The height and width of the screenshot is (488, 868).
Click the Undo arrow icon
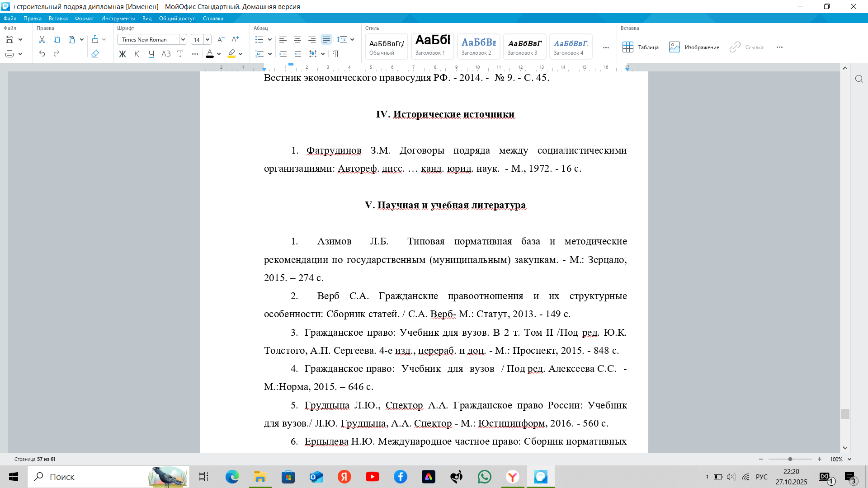42,54
